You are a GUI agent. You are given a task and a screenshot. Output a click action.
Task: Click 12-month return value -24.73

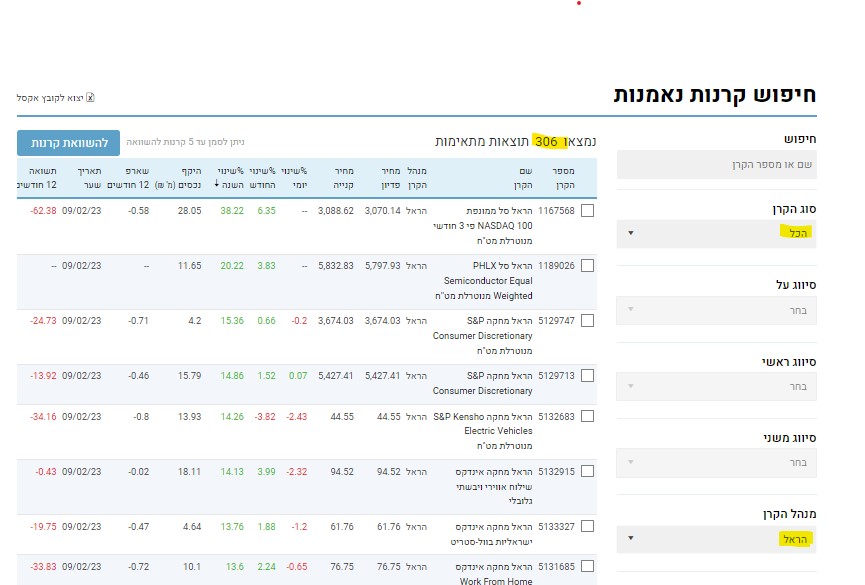(43, 321)
